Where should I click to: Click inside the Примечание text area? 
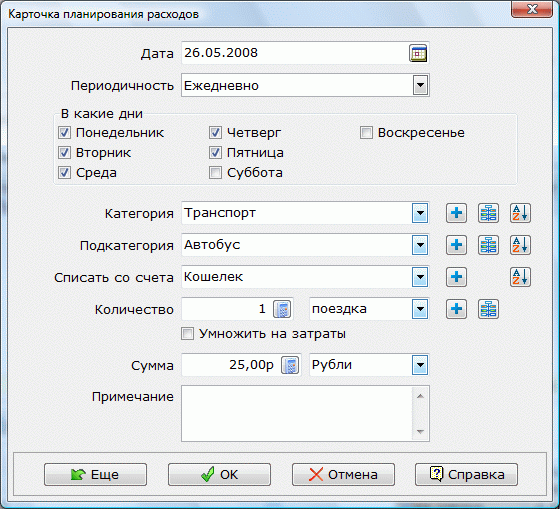pos(297,413)
